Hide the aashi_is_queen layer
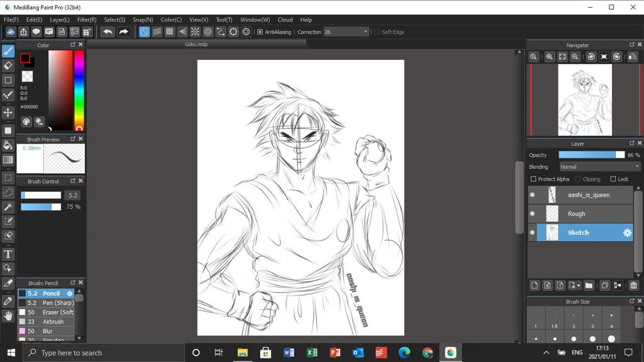Image resolution: width=644 pixels, height=362 pixels. pos(533,195)
